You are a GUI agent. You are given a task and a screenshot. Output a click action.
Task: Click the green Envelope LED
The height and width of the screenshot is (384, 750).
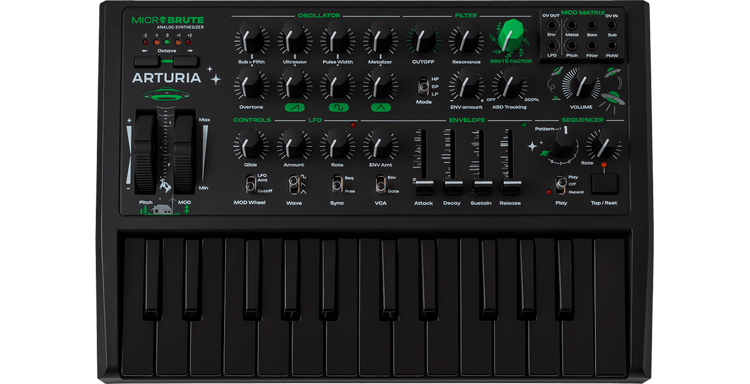[524, 125]
